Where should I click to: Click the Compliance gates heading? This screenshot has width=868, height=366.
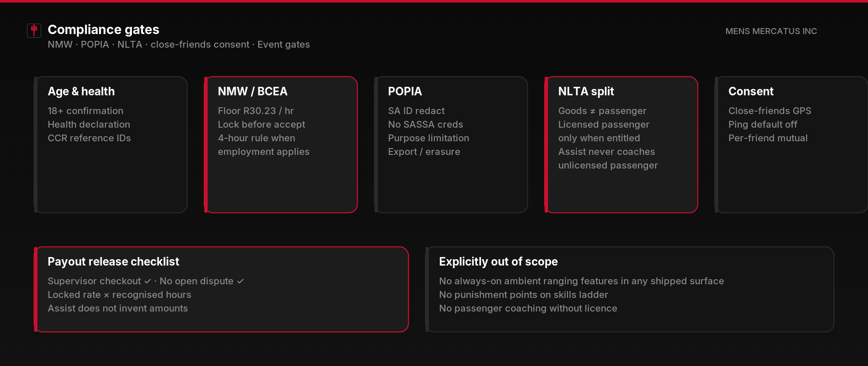click(x=103, y=29)
